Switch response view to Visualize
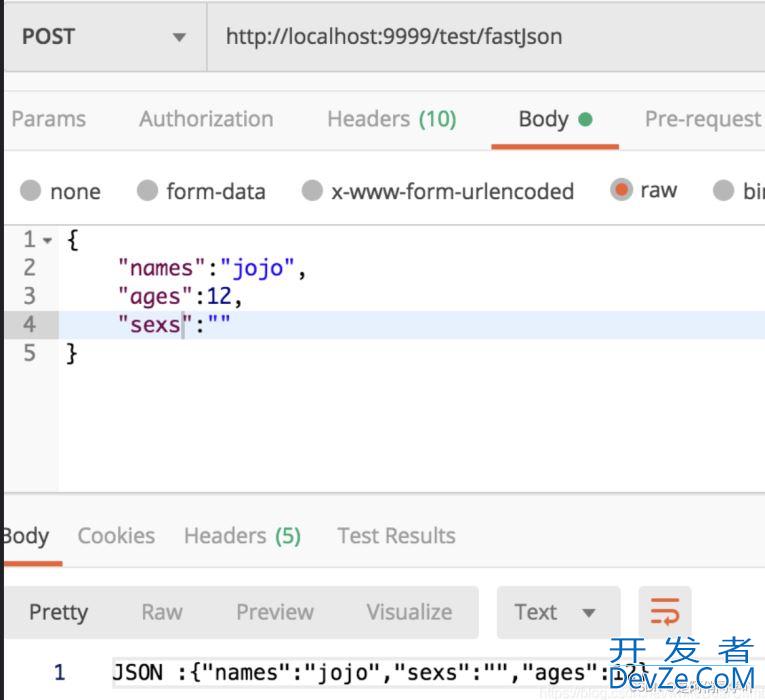Screen dimensions: 765x700 pyautogui.click(x=409, y=612)
